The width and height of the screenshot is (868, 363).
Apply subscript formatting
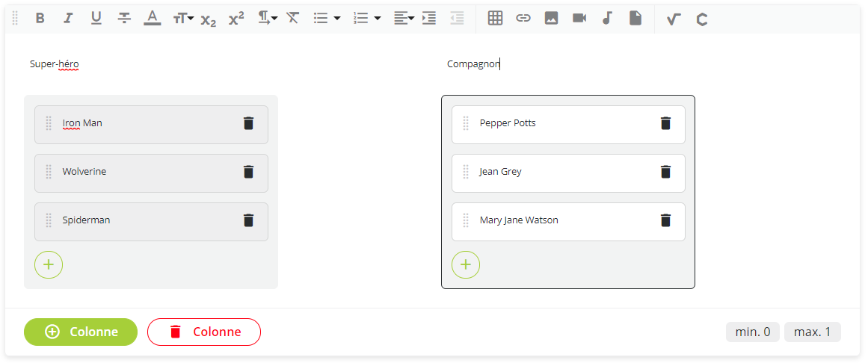[208, 19]
